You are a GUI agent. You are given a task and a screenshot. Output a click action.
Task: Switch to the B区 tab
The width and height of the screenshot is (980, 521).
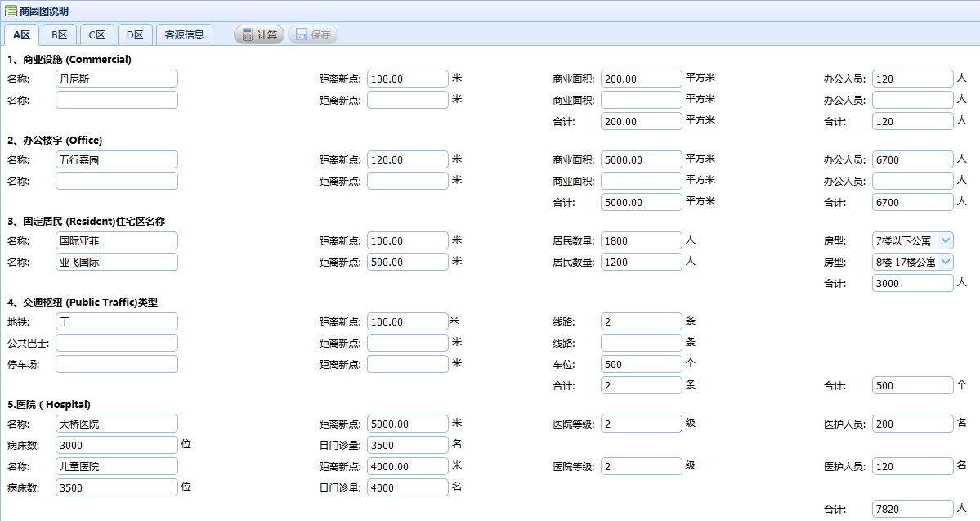click(59, 34)
